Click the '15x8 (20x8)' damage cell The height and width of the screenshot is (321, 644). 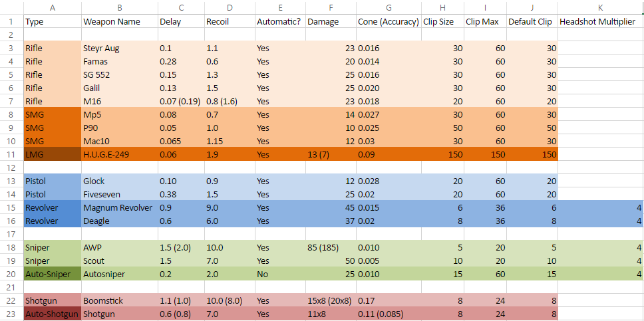[331, 301]
